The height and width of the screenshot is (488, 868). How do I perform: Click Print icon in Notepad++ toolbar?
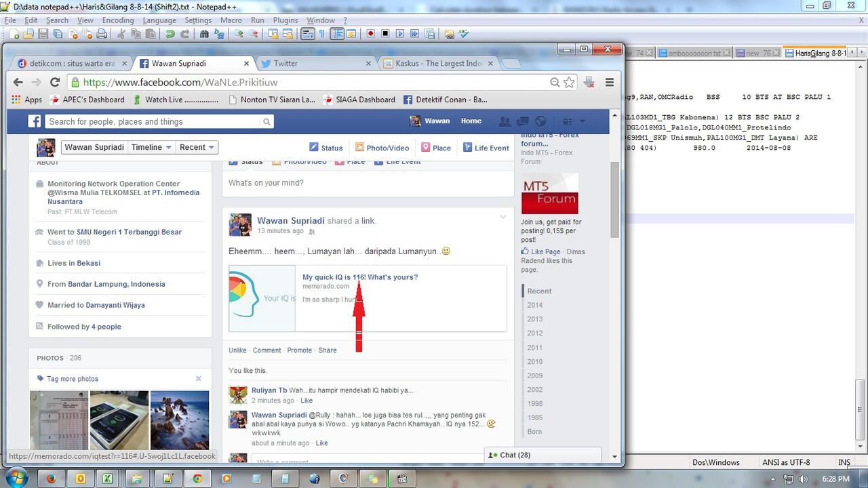102,33
